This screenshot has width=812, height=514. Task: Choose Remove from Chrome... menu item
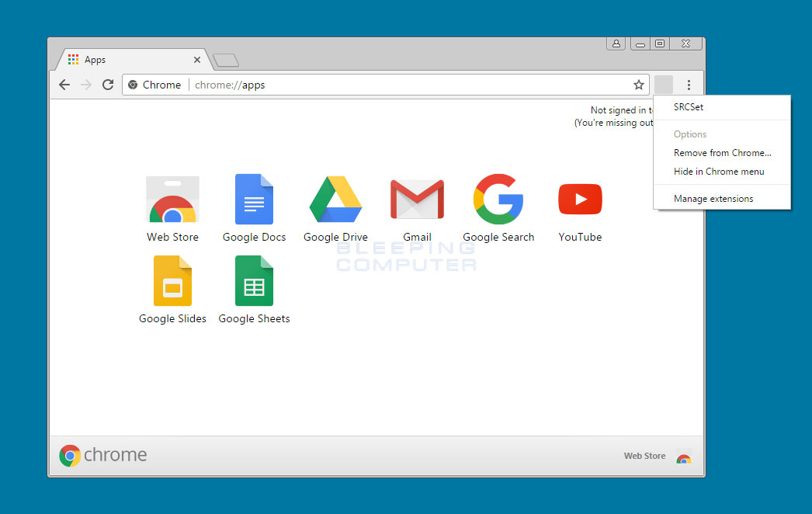click(722, 153)
